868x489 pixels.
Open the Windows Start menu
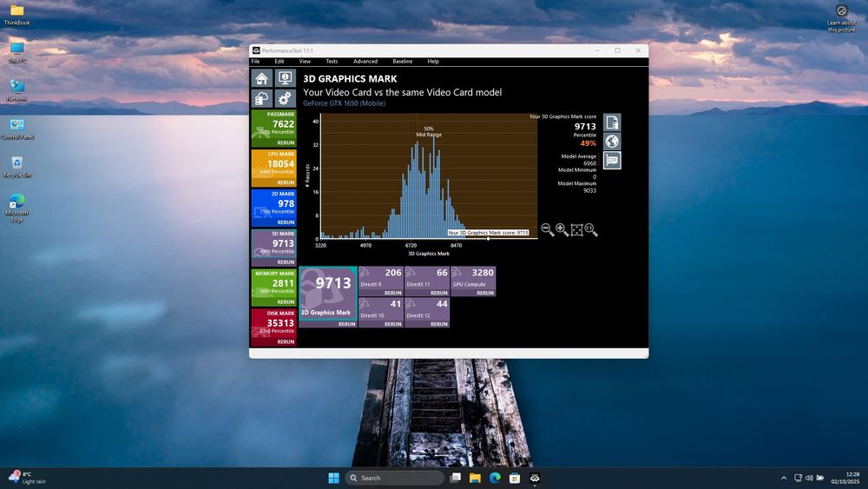(x=334, y=478)
